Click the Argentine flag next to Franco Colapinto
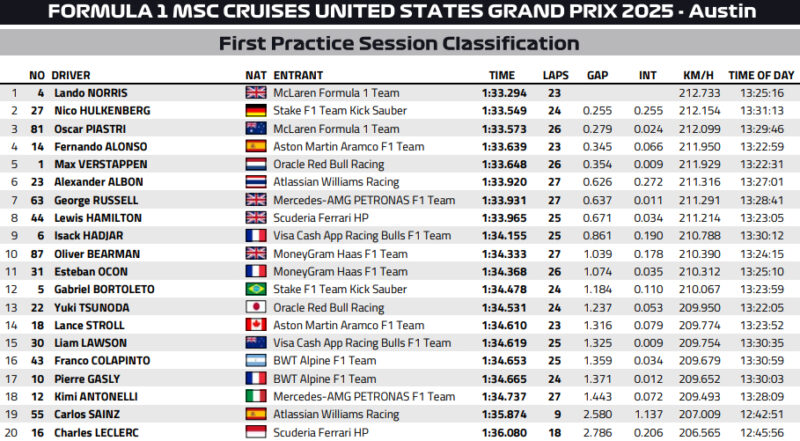 pyautogui.click(x=256, y=360)
